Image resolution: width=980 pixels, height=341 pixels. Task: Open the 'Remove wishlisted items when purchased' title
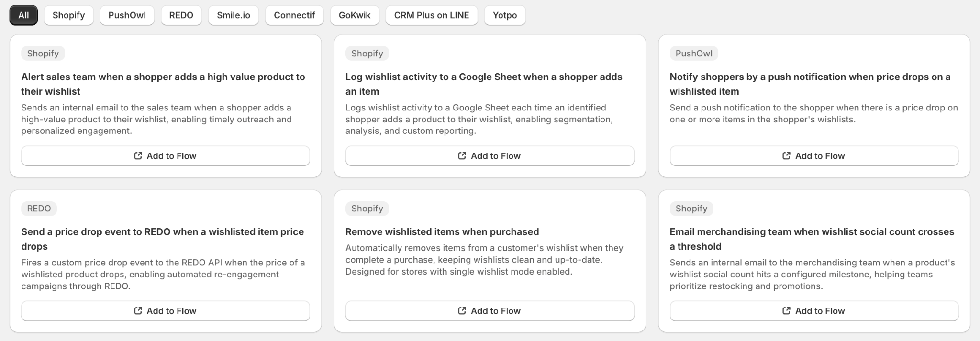(442, 232)
